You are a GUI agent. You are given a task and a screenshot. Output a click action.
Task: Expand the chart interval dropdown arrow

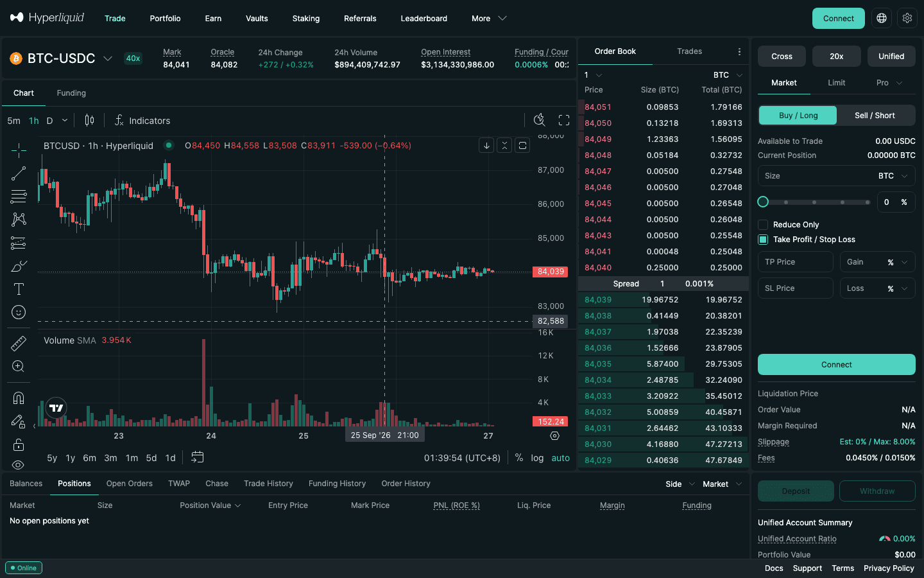(x=65, y=121)
